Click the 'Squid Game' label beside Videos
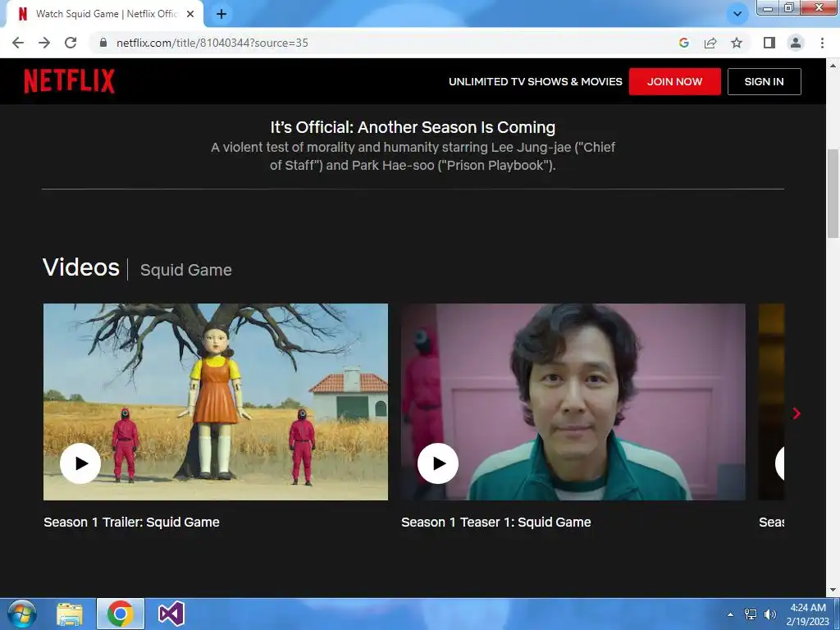 coord(186,270)
